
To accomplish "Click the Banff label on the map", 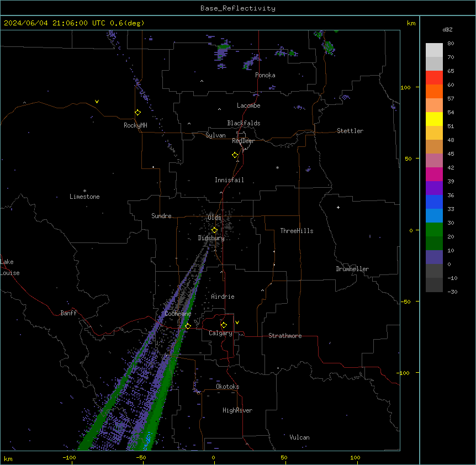I will coord(68,313).
